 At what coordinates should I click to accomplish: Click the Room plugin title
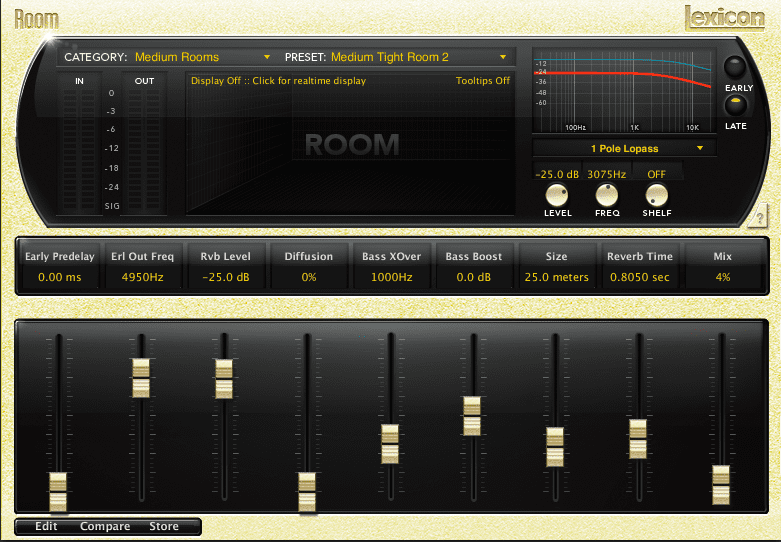(36, 19)
